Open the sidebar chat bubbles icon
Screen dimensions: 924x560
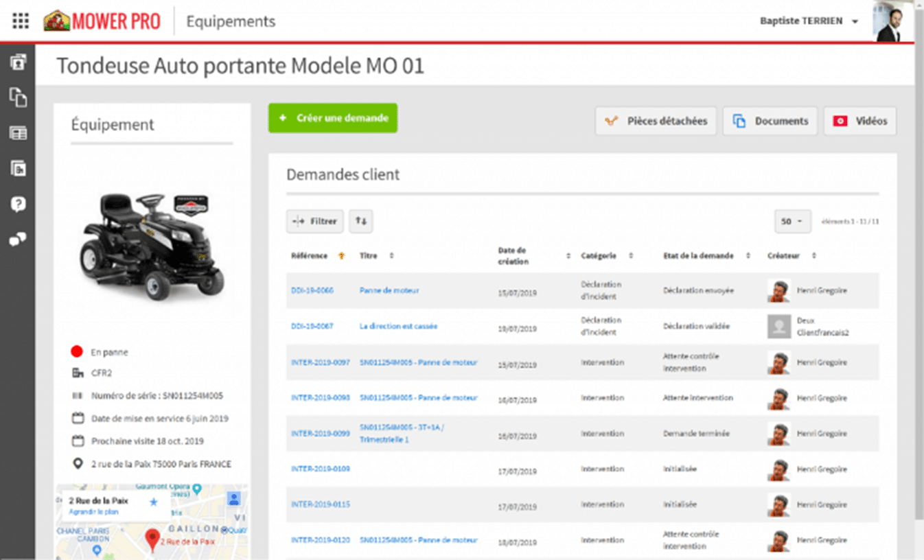click(x=18, y=240)
